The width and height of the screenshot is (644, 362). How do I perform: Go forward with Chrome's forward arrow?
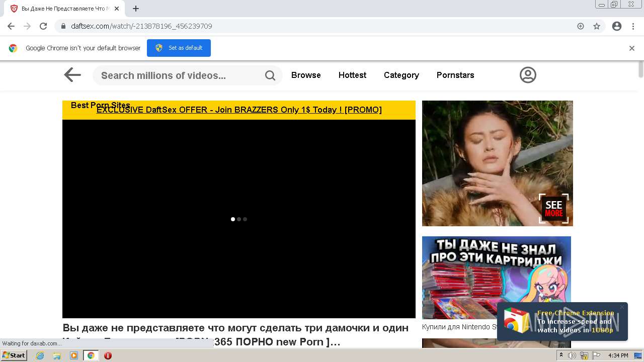pos(27,26)
